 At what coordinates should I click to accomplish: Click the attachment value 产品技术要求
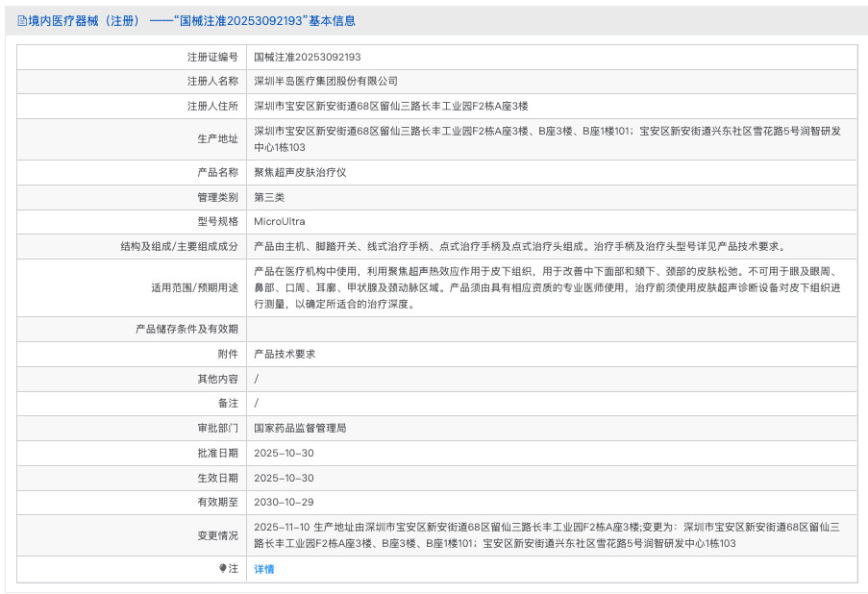point(284,354)
